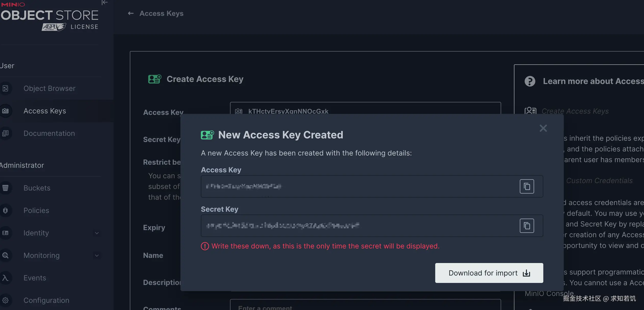The height and width of the screenshot is (310, 644).
Task: Collapse the sidebar menu with arrow icon
Action: click(105, 3)
